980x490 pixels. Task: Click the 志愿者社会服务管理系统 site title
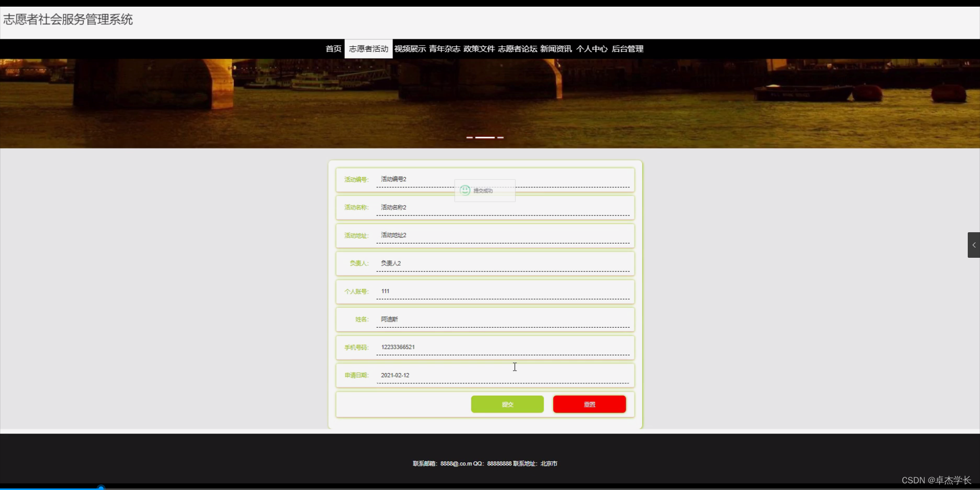pos(68,20)
